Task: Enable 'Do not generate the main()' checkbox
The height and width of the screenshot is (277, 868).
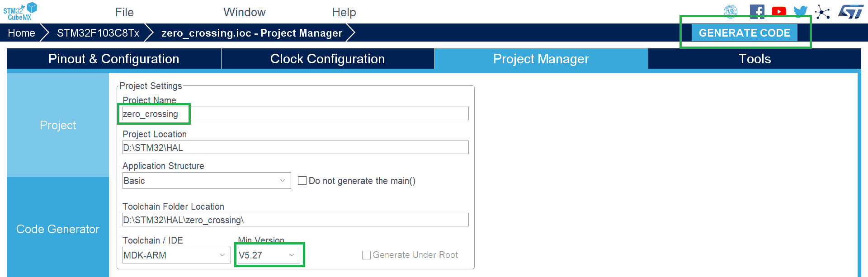Action: point(302,181)
